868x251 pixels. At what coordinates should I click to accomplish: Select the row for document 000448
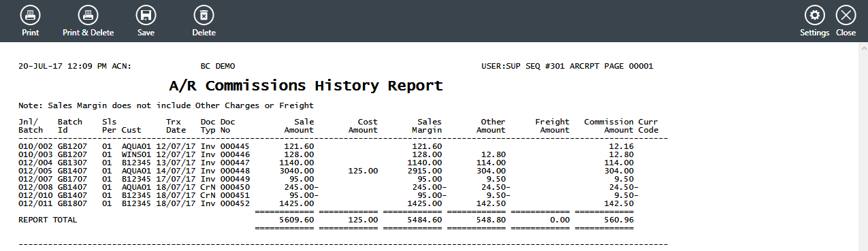[x=343, y=171]
